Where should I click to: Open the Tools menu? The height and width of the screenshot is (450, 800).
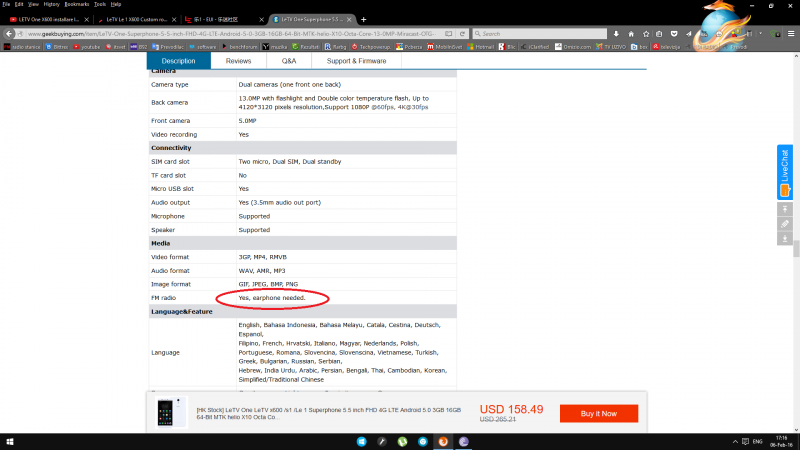[x=100, y=4]
